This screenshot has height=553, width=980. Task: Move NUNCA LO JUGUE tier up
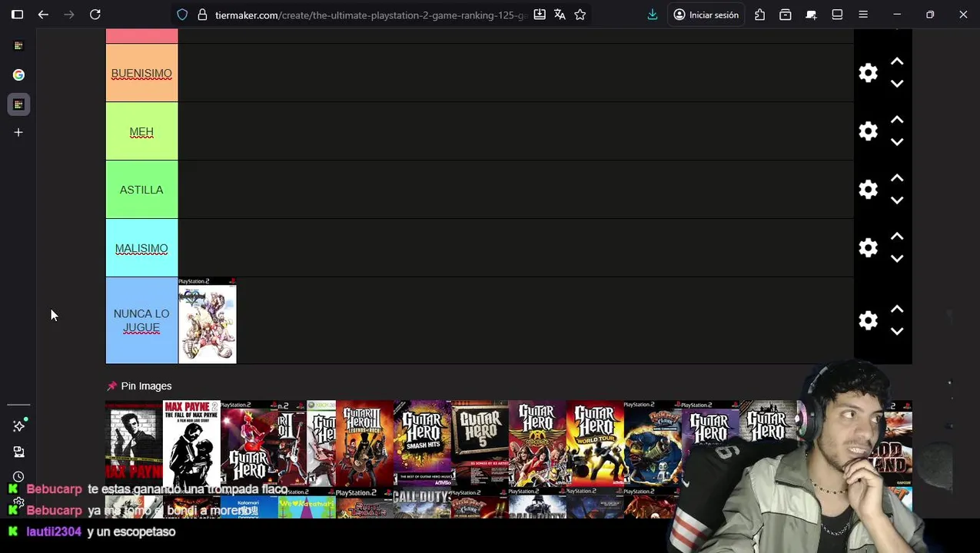[897, 309]
